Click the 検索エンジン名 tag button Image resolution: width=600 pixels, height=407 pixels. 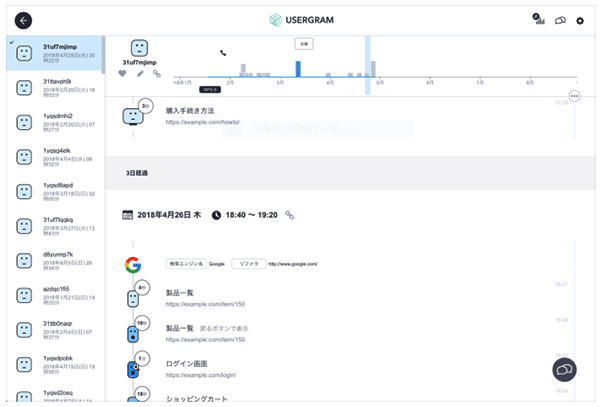tap(185, 264)
